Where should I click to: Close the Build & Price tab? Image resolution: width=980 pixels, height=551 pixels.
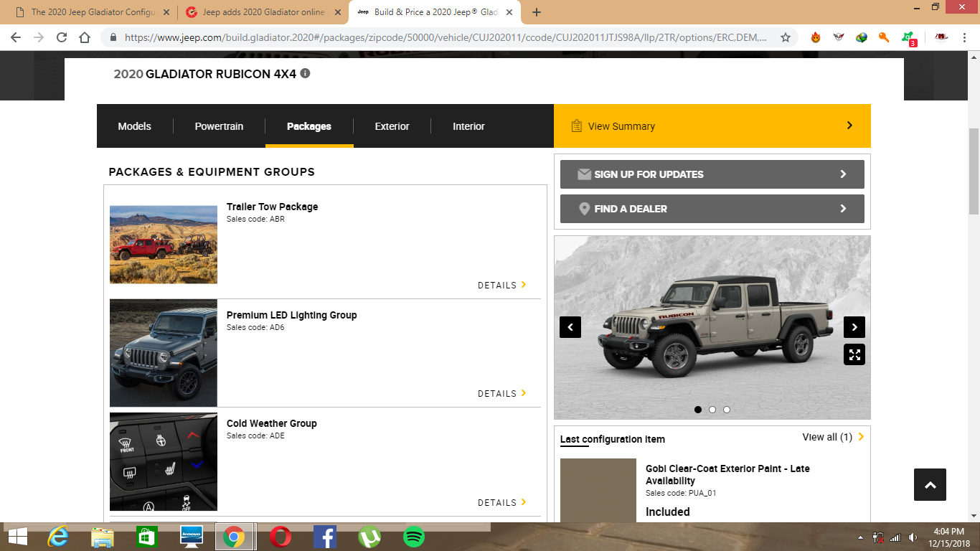(x=509, y=12)
